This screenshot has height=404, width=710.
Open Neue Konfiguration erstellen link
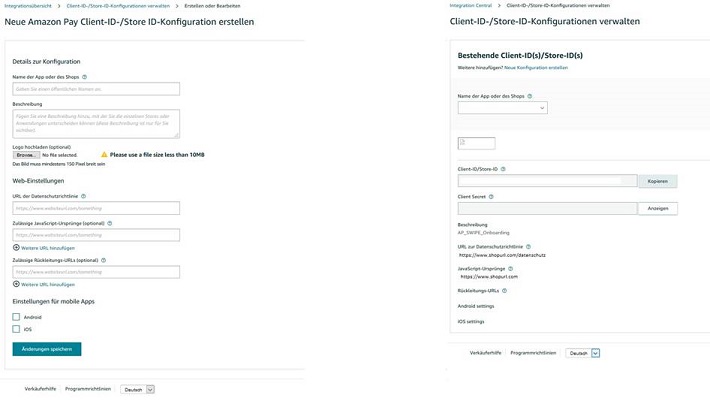tap(536, 67)
